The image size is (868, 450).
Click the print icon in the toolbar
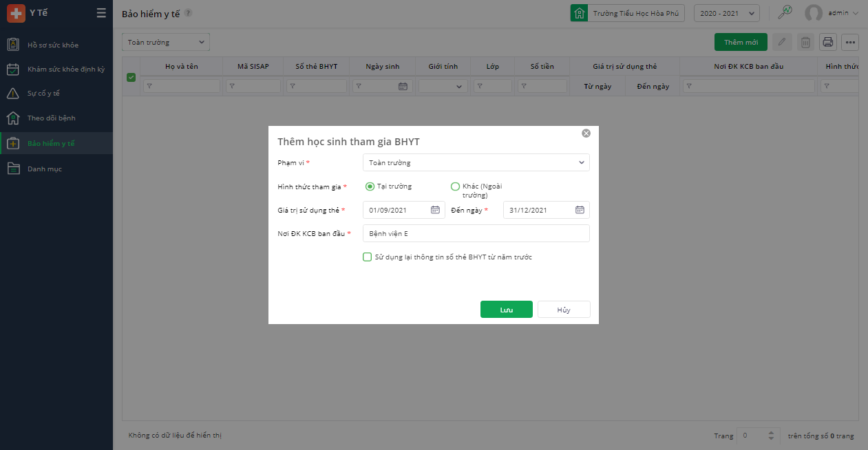click(827, 42)
